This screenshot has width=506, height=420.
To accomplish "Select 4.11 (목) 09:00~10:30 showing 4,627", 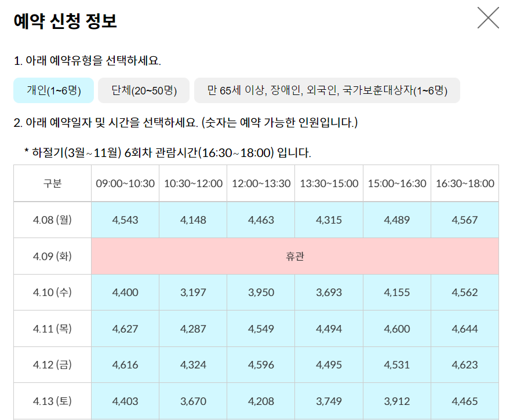I will 125,328.
